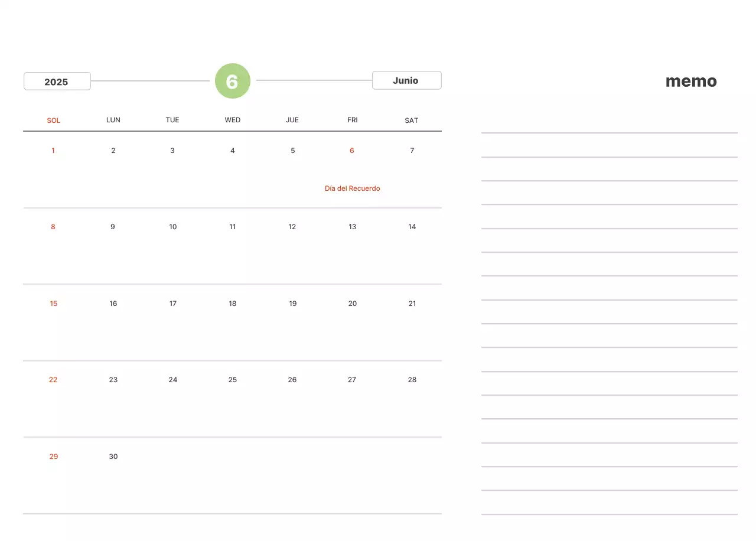The width and height of the screenshot is (756, 541).
Task: Select the WED day column header
Action: click(x=233, y=120)
